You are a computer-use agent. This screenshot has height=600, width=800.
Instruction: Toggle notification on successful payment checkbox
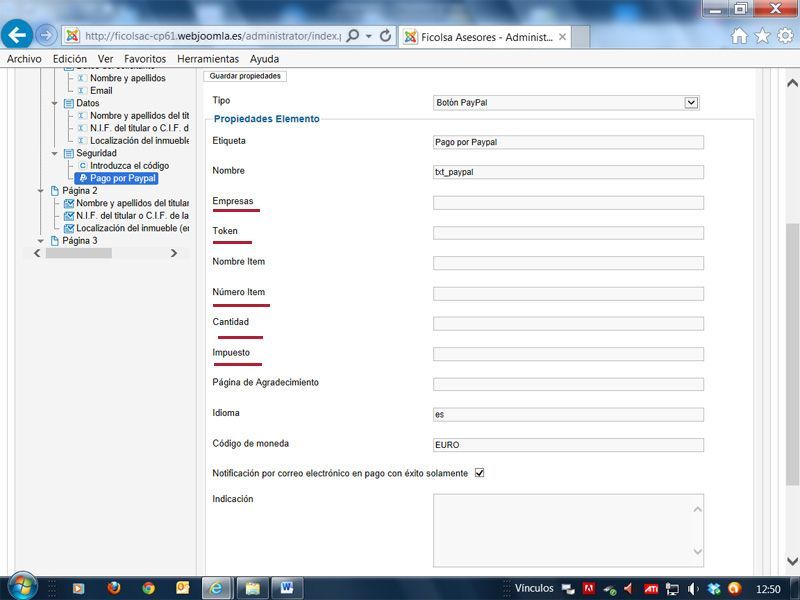480,473
